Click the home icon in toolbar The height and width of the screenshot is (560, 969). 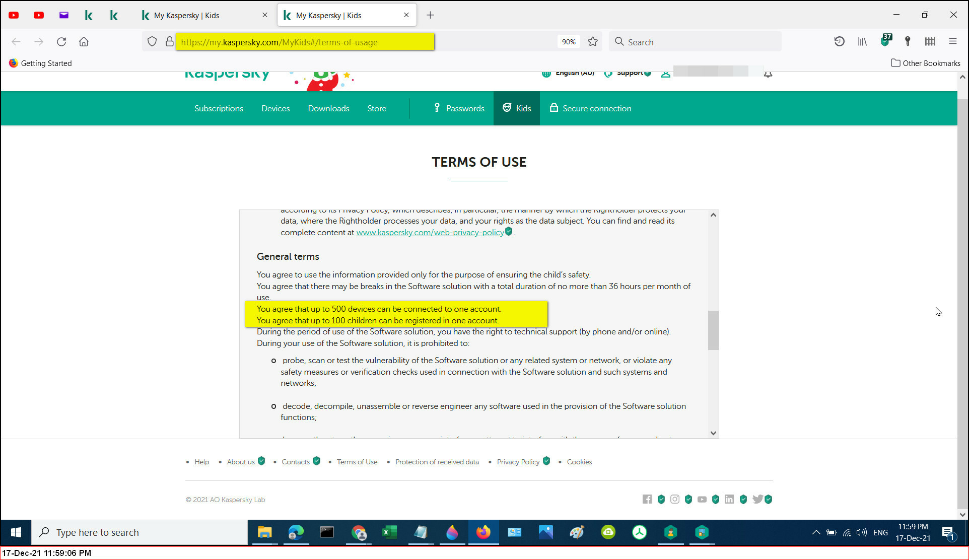[84, 42]
